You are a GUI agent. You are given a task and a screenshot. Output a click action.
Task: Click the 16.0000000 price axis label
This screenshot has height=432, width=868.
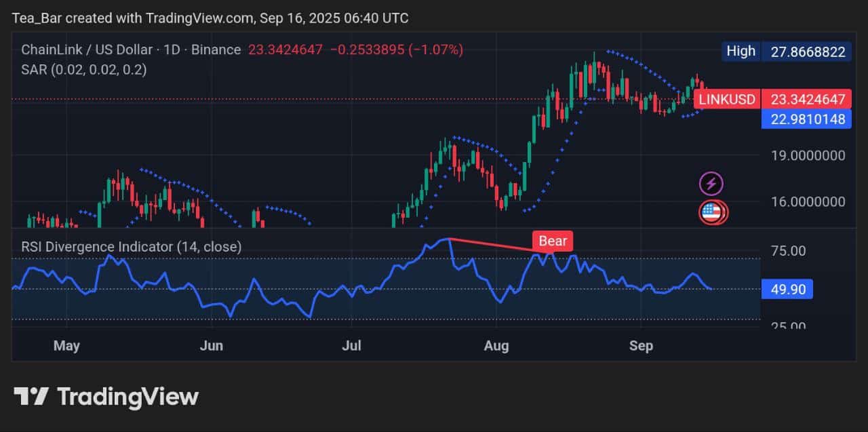808,201
